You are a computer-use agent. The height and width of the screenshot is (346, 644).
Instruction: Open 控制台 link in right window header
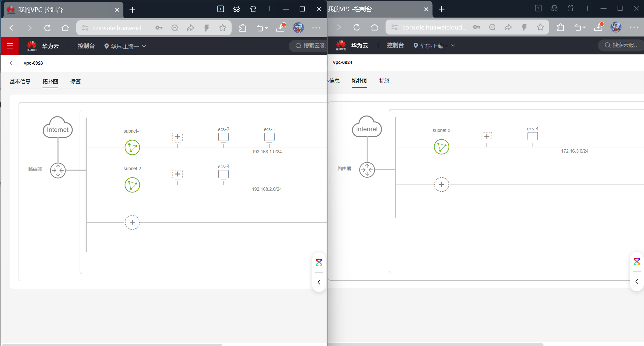[x=395, y=45]
